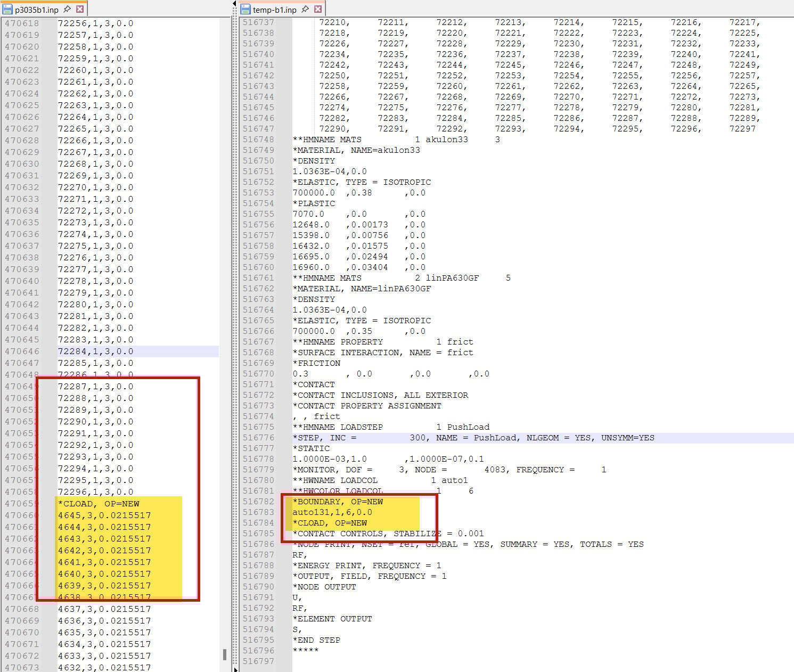Click node number 72210 in right pane
Viewport: 794px width, 672px height.
tap(332, 22)
